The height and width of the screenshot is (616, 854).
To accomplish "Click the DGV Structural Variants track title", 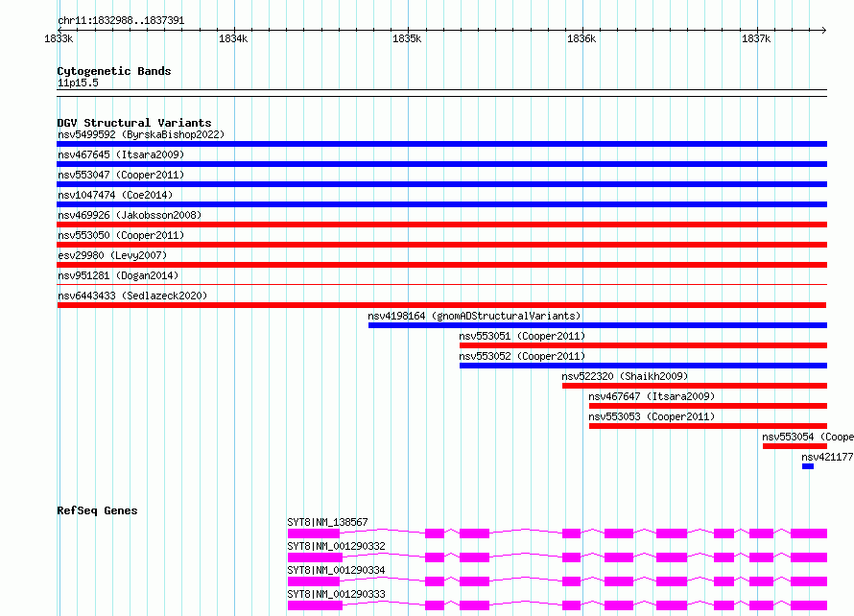I will (134, 123).
